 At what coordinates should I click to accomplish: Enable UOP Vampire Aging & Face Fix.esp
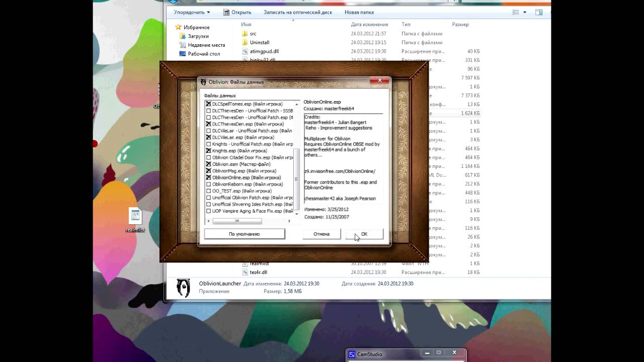point(208,211)
